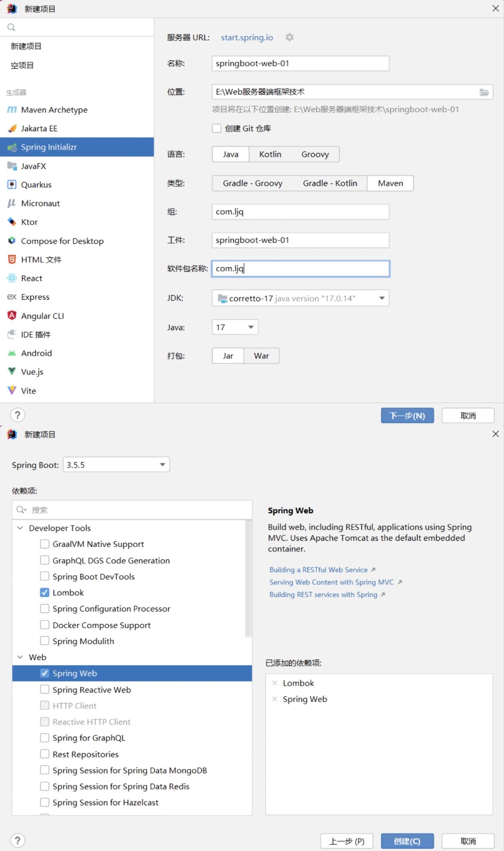Browse for location with folder icon
Viewport: 504px width, 851px height.
[484, 92]
